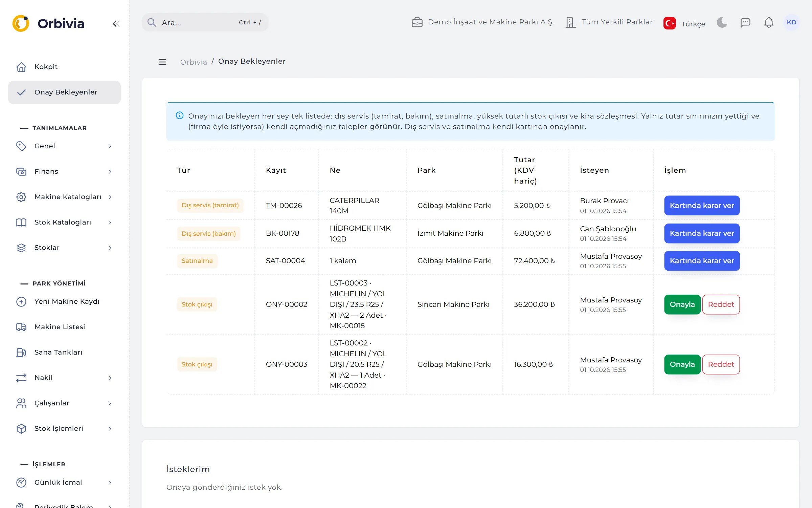The image size is (812, 508).
Task: Click Onayla for ONY-00002
Action: pos(682,304)
